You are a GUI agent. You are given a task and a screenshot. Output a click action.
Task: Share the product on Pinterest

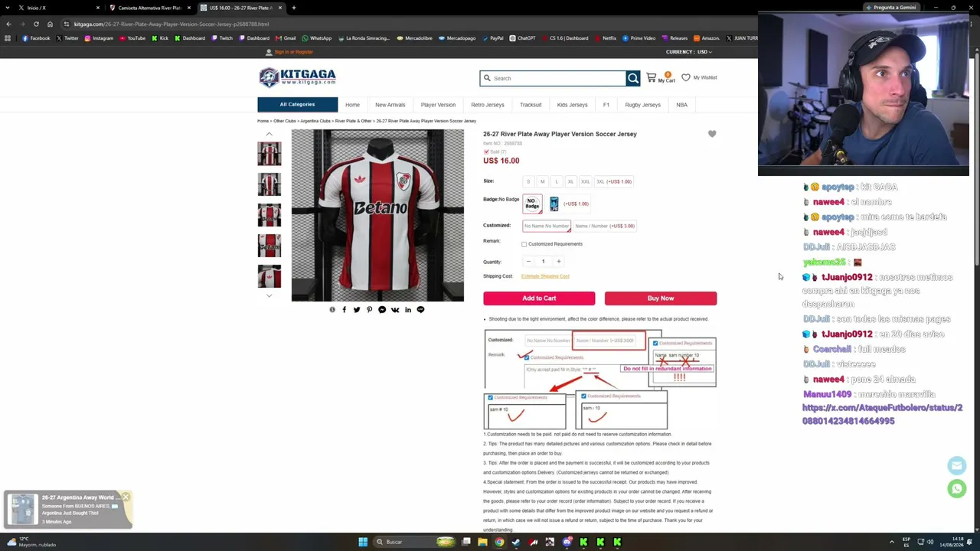point(369,310)
